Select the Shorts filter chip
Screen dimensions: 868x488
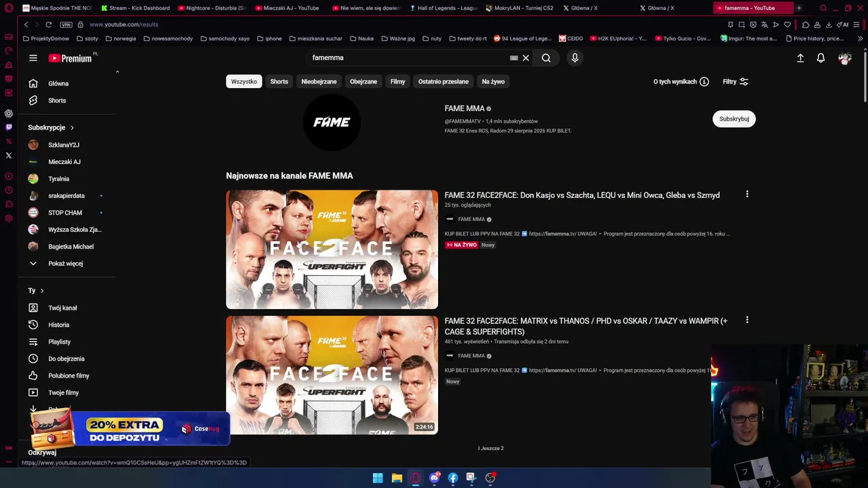click(279, 81)
